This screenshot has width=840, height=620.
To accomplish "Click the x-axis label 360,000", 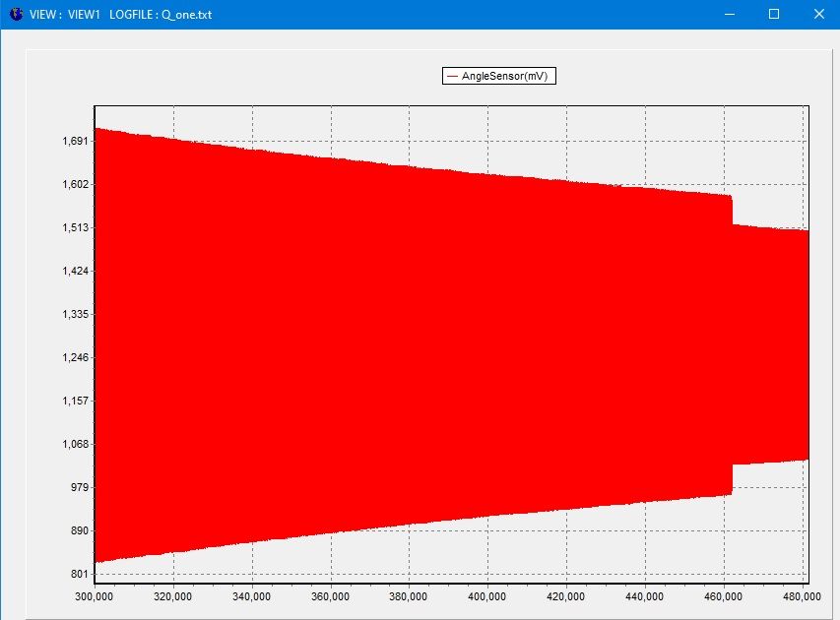I will tap(331, 596).
